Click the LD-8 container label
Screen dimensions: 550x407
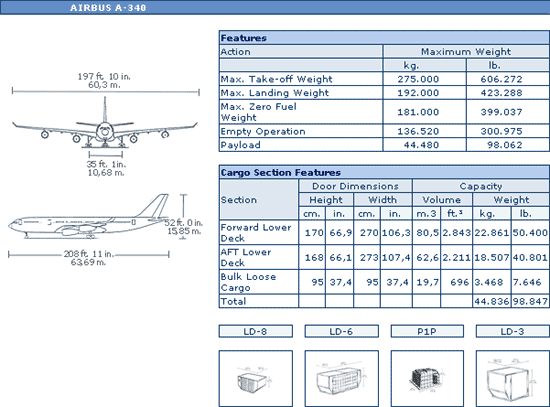tap(256, 332)
